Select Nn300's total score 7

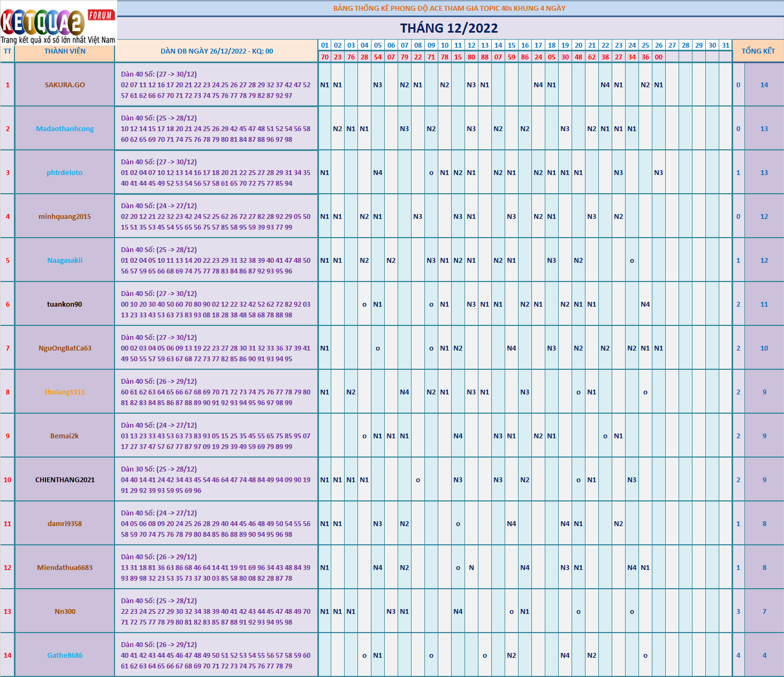(x=764, y=611)
